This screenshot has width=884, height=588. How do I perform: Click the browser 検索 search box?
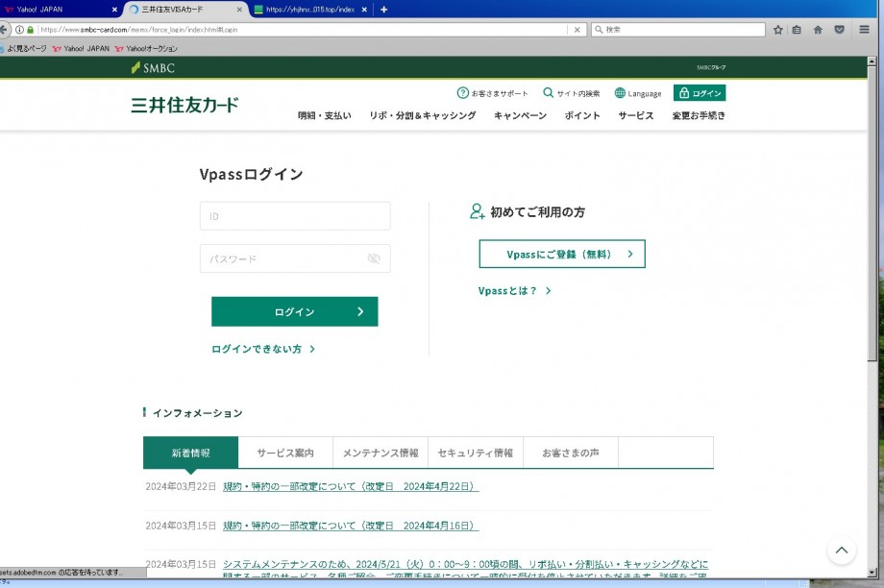click(x=677, y=30)
